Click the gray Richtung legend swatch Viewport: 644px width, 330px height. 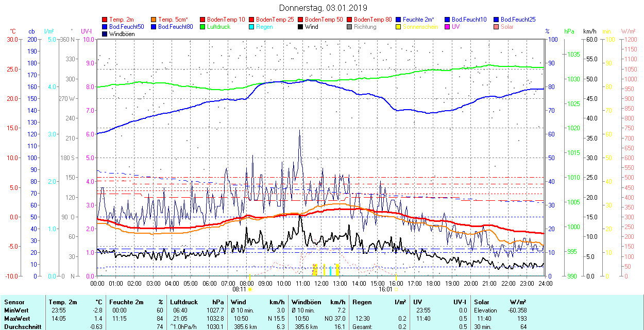(350, 27)
